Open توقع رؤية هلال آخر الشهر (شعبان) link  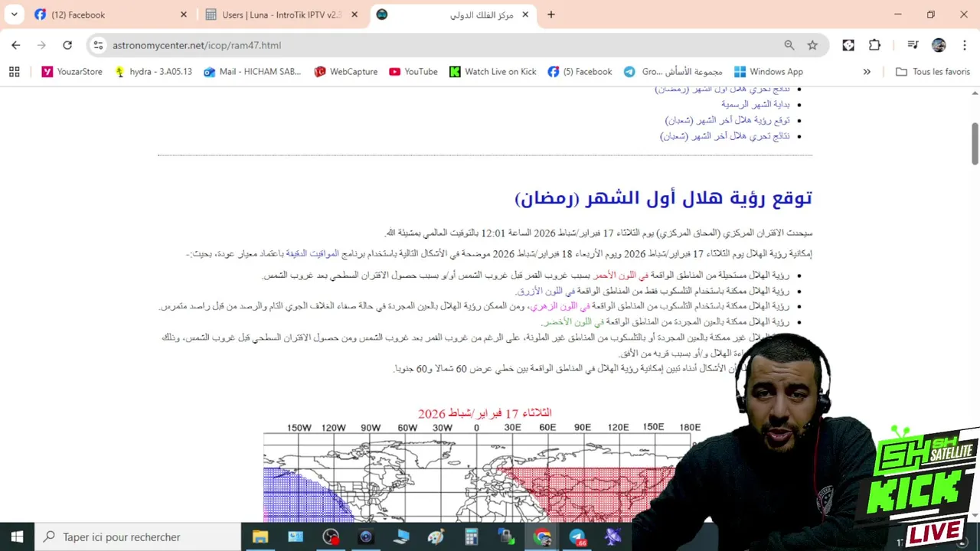[727, 120]
